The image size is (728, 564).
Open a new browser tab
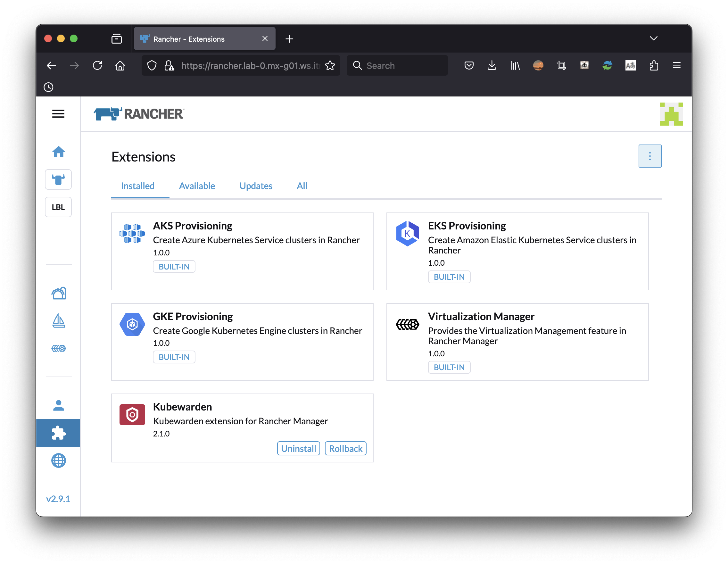click(x=289, y=39)
